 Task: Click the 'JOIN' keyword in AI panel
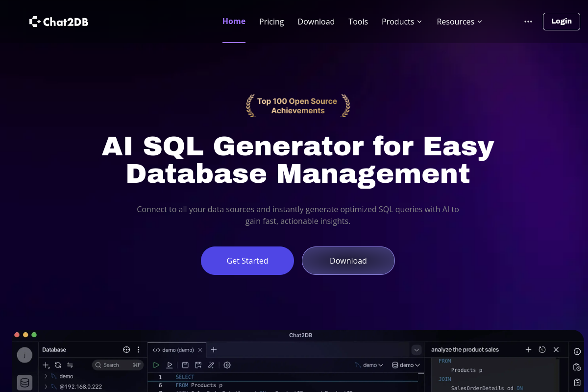pos(445,379)
